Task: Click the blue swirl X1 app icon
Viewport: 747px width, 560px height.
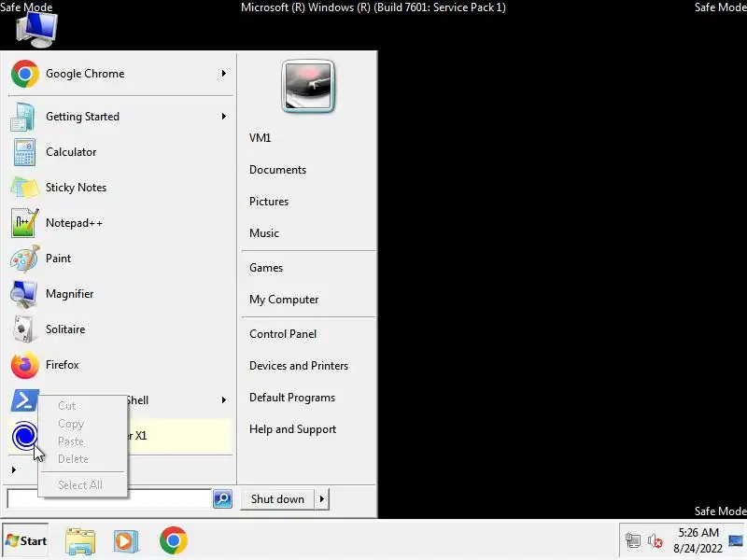Action: [24, 435]
